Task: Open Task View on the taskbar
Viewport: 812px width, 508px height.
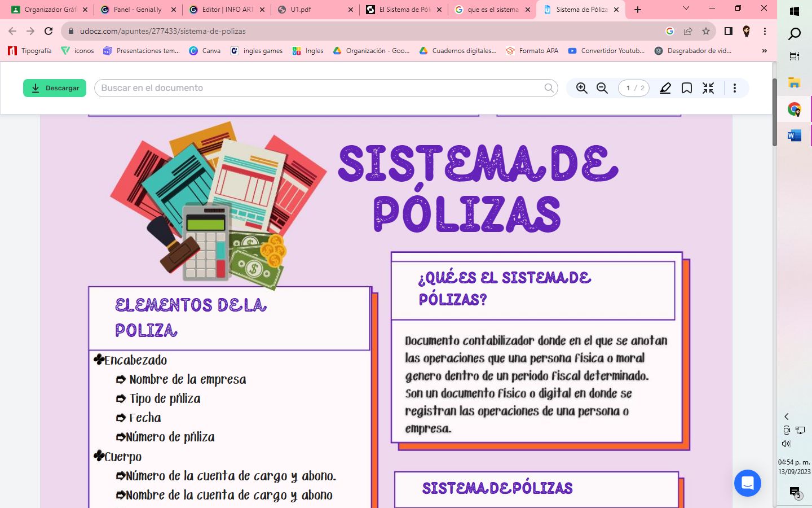Action: pos(795,56)
